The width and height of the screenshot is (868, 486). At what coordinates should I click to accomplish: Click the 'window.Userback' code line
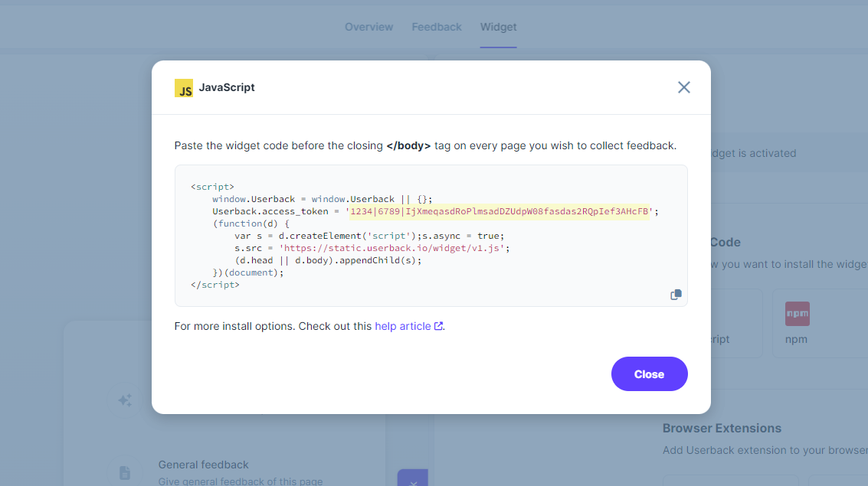[x=323, y=199]
